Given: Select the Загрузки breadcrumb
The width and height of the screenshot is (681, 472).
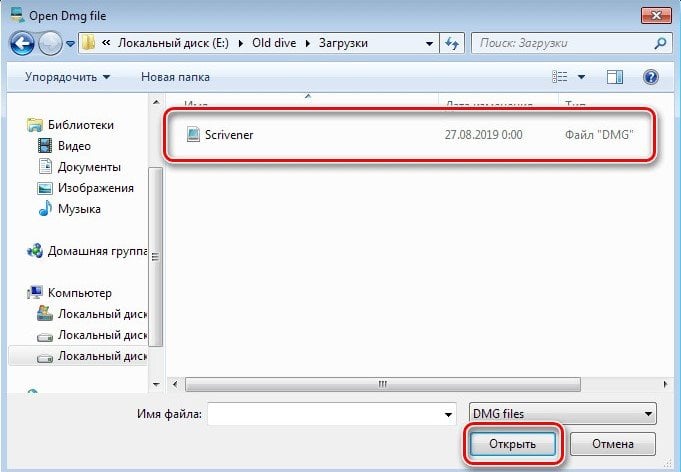Looking at the screenshot, I should pyautogui.click(x=343, y=43).
